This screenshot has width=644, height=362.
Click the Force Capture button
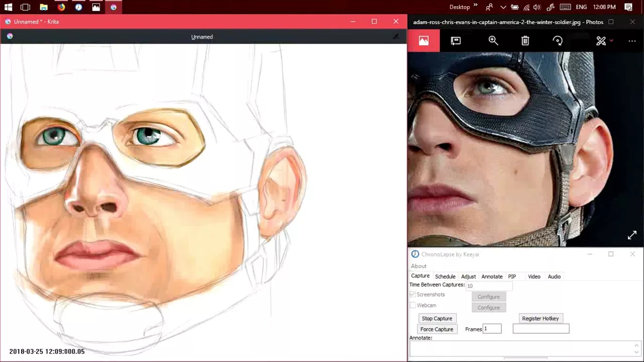tap(437, 329)
